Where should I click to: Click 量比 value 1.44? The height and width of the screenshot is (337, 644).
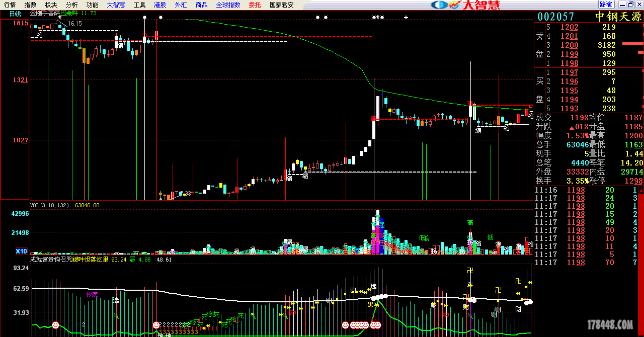pos(634,154)
